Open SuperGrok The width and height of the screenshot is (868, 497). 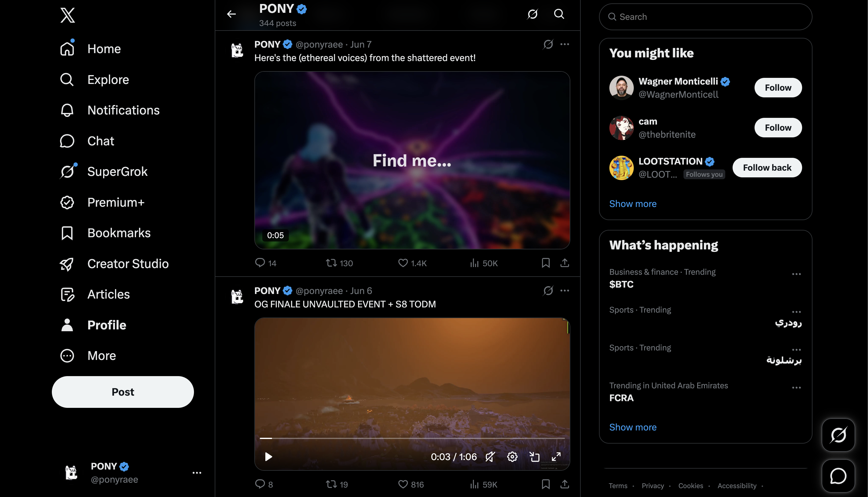104,171
